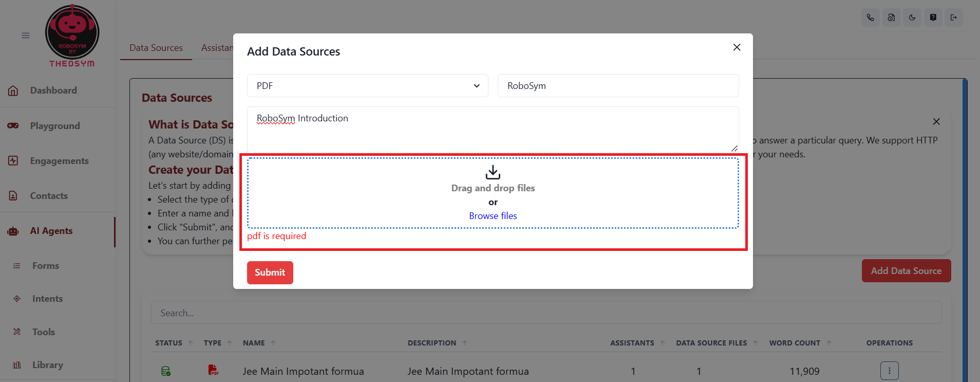The height and width of the screenshot is (382, 980).
Task: Sort by the TYPE column
Action: coord(218,343)
